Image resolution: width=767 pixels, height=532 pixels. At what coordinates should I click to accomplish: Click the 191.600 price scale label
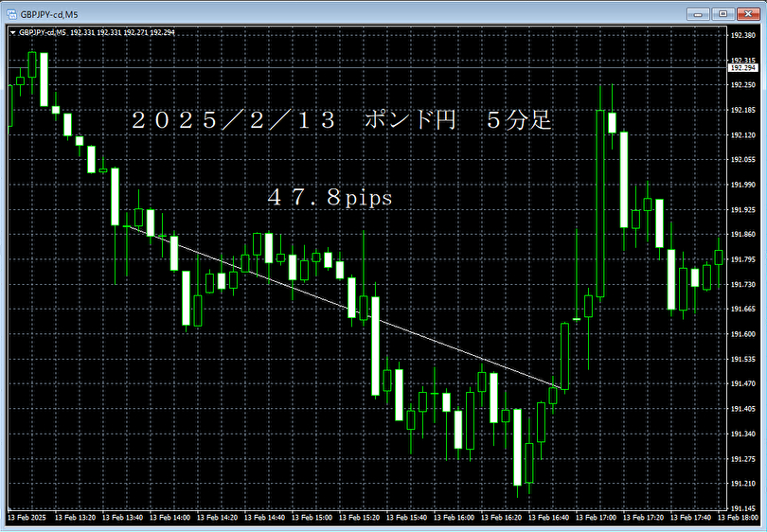741,335
